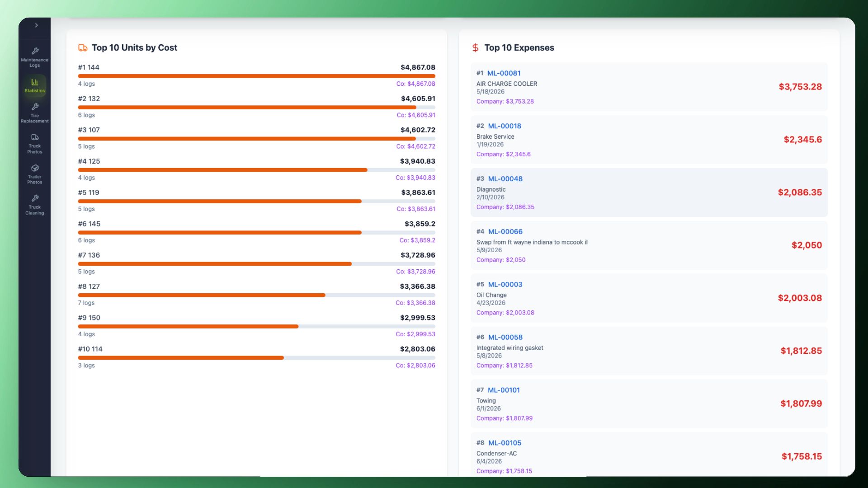Click the cost bar for unit 119
868x488 pixels.
[x=256, y=202]
